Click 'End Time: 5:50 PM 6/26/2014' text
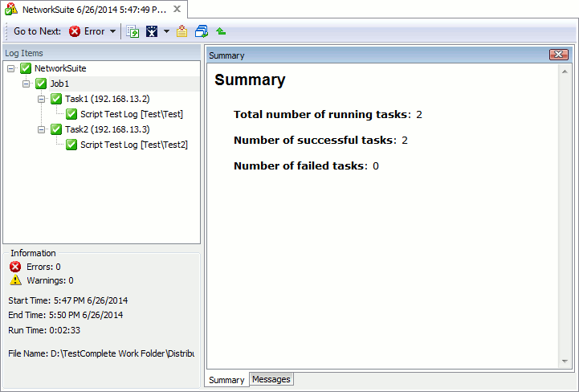 (x=65, y=315)
